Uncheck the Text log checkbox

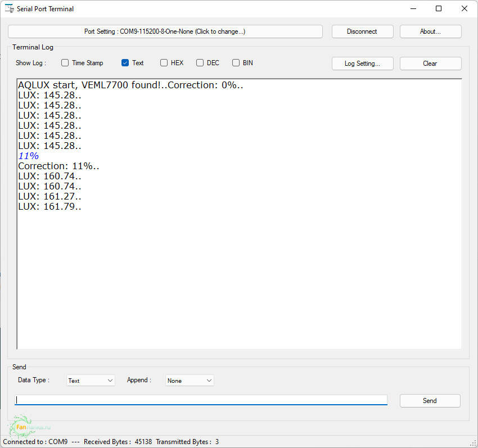125,63
